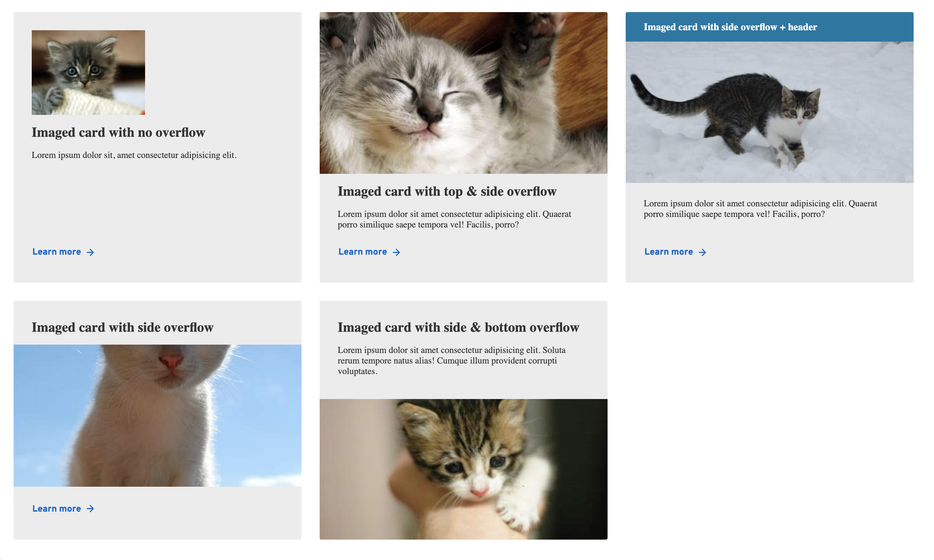Image resolution: width=934 pixels, height=560 pixels.
Task: Click the tabby kitten held in hand image
Action: point(464,469)
